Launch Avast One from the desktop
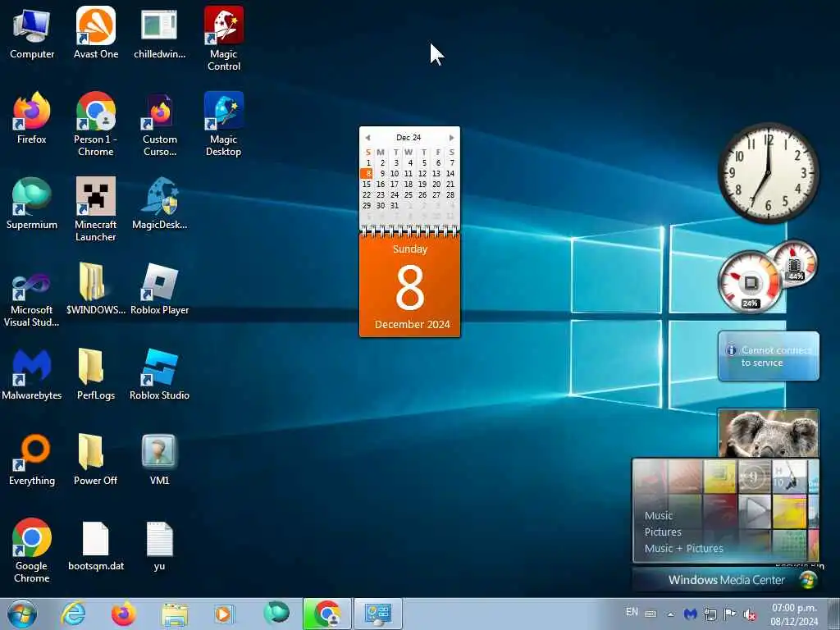This screenshot has width=840, height=630. coord(96,33)
